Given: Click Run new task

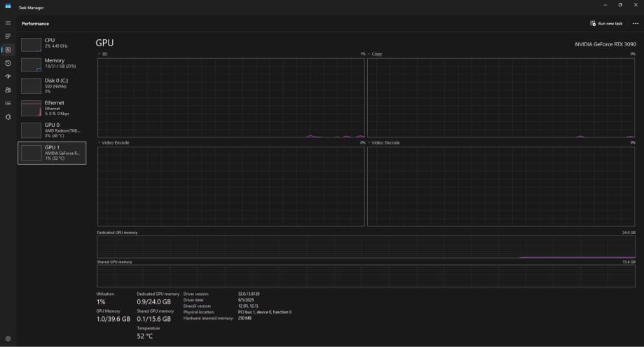Looking at the screenshot, I should (606, 23).
